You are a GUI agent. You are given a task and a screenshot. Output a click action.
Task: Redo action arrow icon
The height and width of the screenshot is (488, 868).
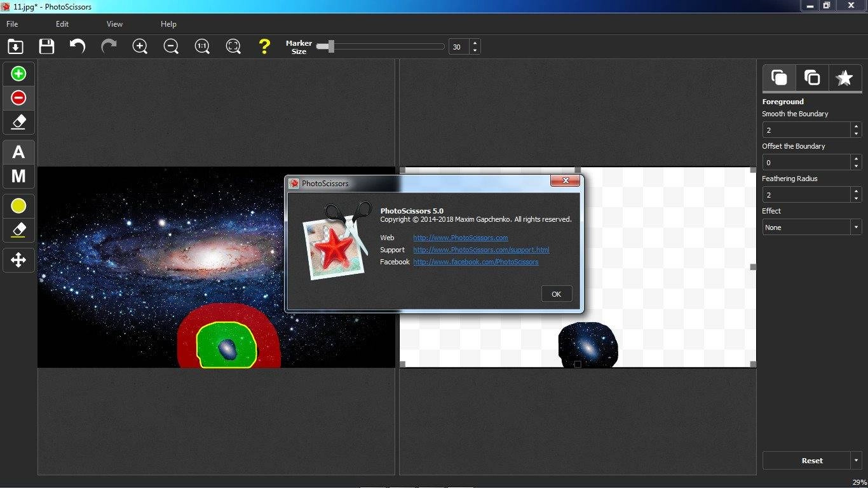click(x=109, y=46)
